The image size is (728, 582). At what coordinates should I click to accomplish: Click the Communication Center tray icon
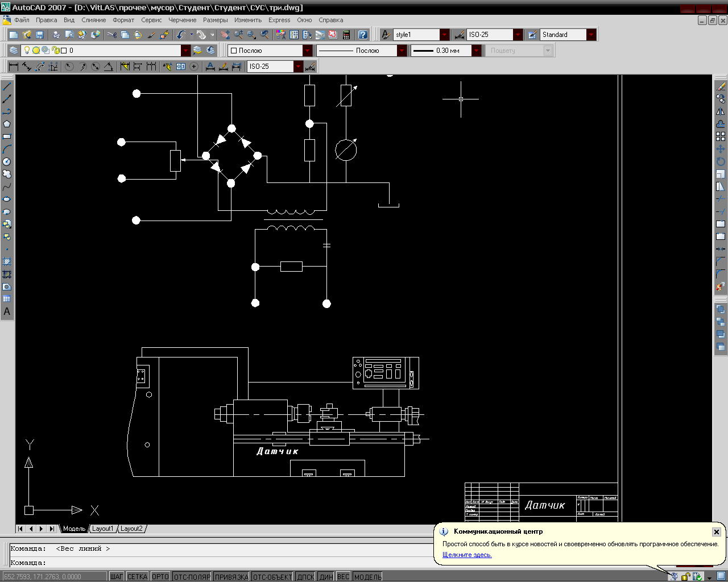click(x=674, y=576)
